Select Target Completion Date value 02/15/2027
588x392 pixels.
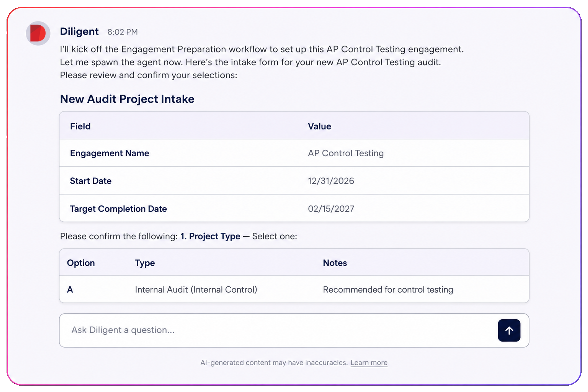331,209
